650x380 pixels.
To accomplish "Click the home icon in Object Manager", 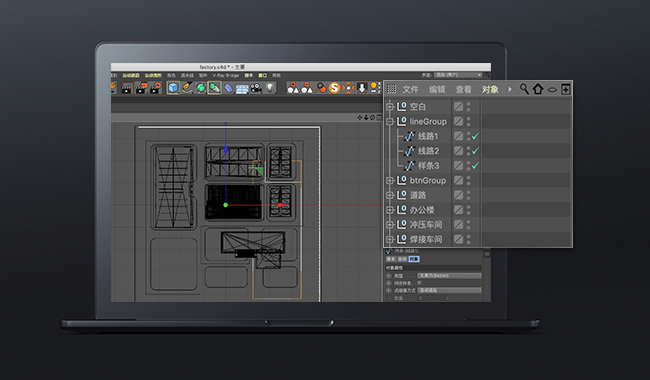I will [538, 89].
